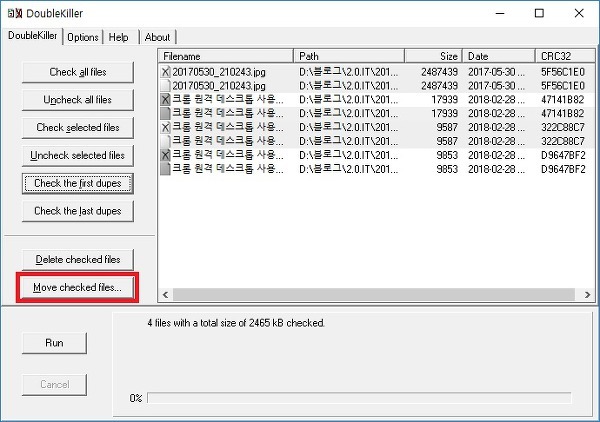
Task: Click the right arrow of horizontal scrollbar
Action: pyautogui.click(x=588, y=295)
